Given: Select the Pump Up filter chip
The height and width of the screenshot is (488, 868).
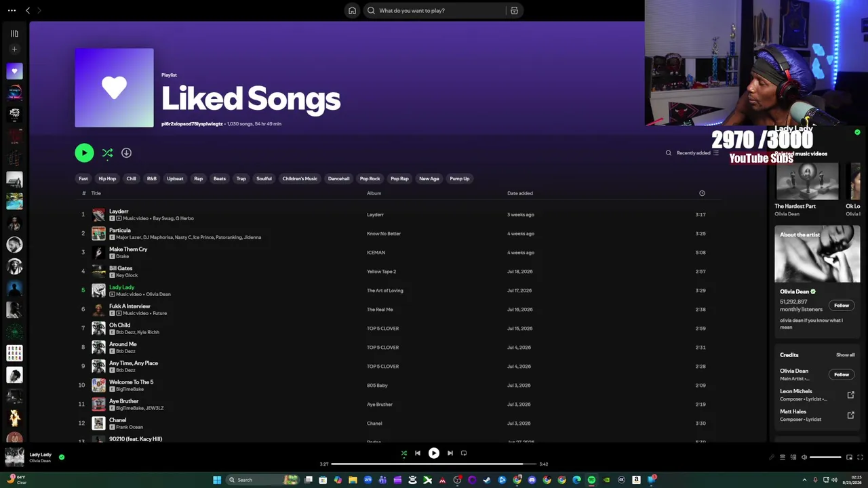Looking at the screenshot, I should 460,178.
